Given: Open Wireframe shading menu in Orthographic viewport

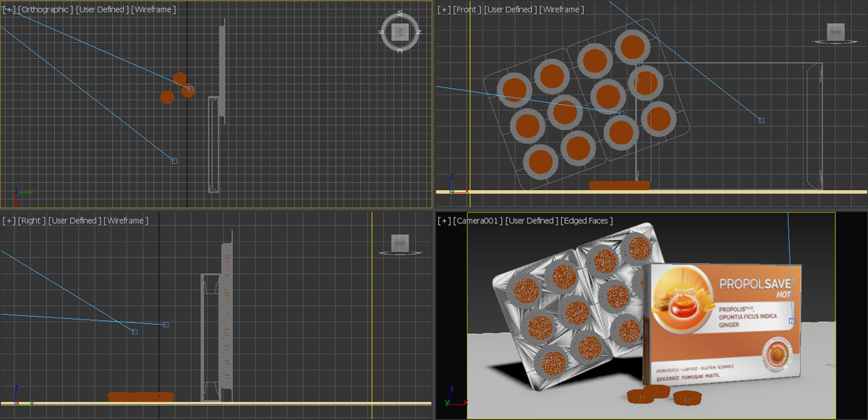Looking at the screenshot, I should click(x=153, y=9).
